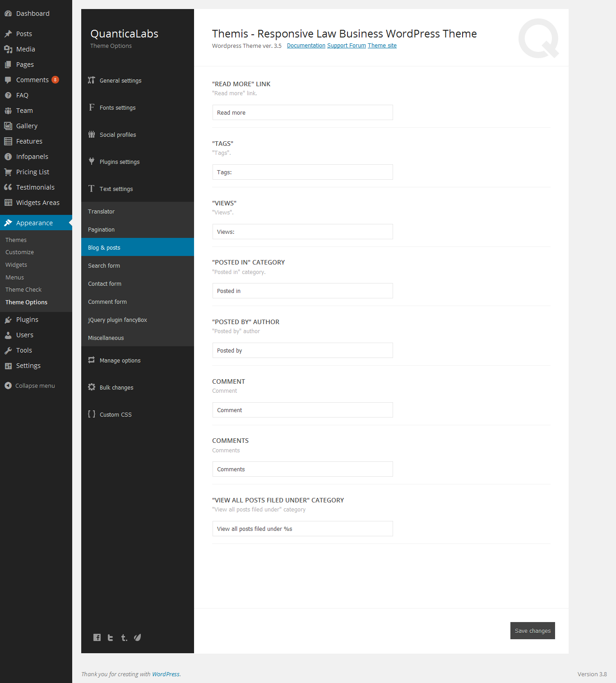Click the Features list icon
The height and width of the screenshot is (683, 616).
click(x=8, y=141)
